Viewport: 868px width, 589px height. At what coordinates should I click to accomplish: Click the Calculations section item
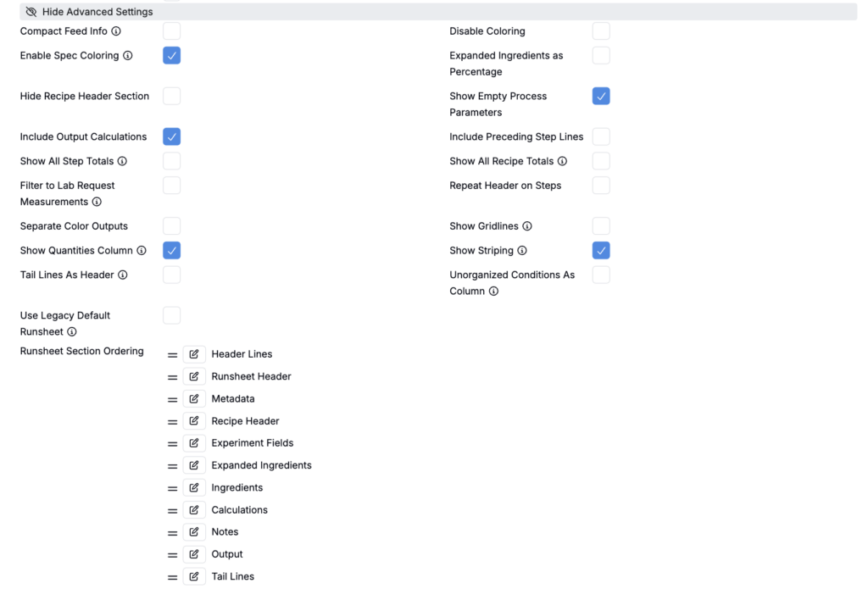pos(239,510)
